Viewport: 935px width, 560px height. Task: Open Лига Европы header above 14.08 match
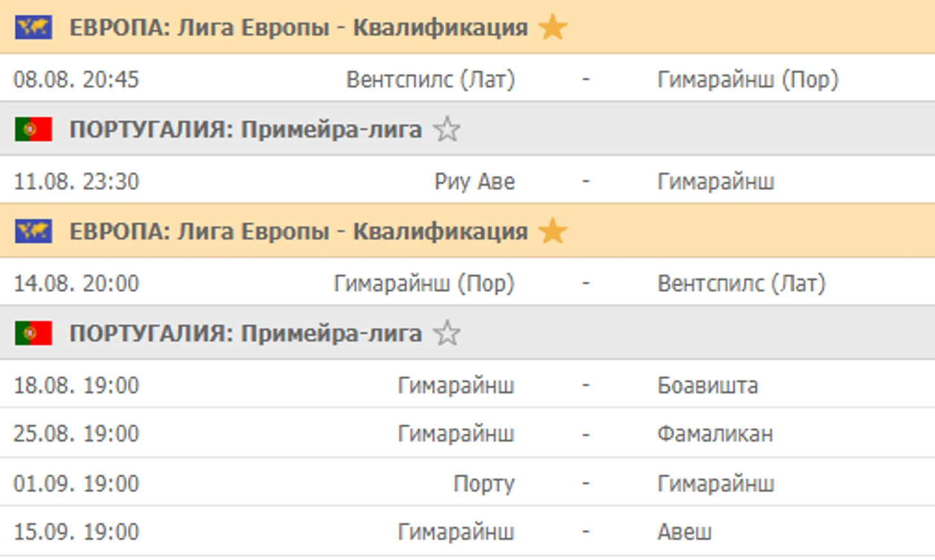point(298,231)
